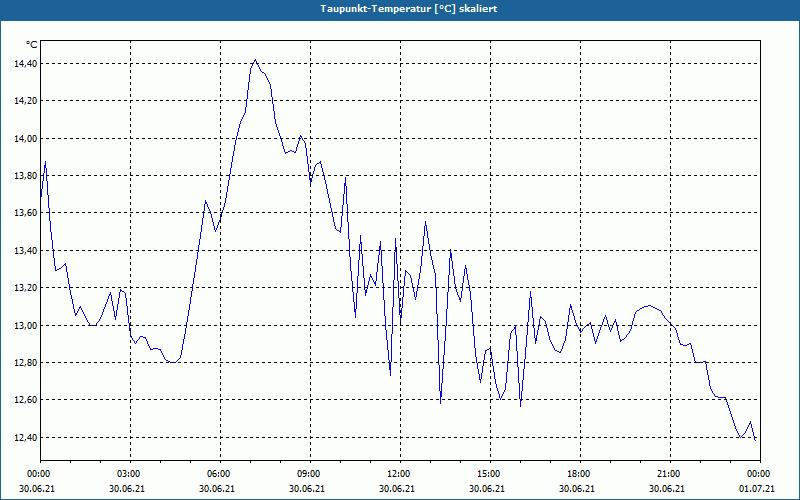The height and width of the screenshot is (500, 800).
Task: Click the 30.06.21 date under 12:00
Action: pyautogui.click(x=397, y=489)
